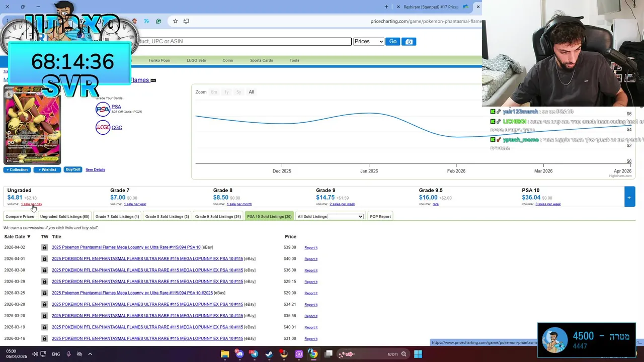Click the lock icon on the 2026-03-16 sale
644x362 pixels.
(44, 338)
